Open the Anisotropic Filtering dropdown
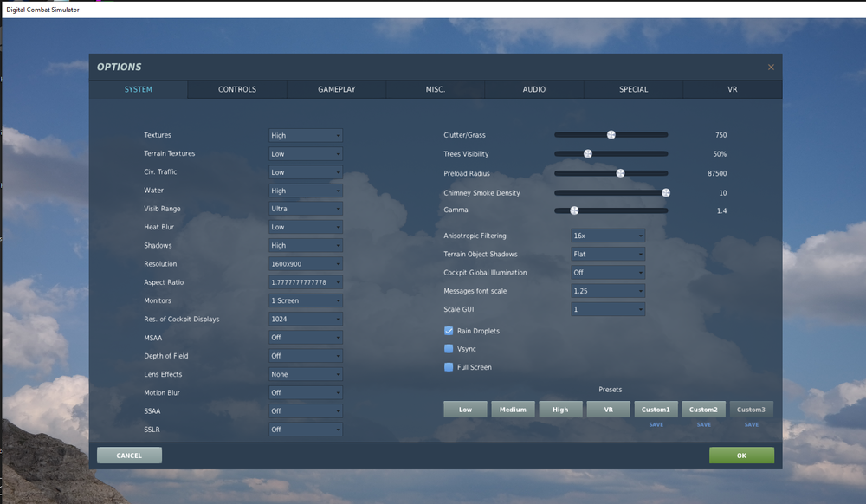866x504 pixels. coord(607,235)
